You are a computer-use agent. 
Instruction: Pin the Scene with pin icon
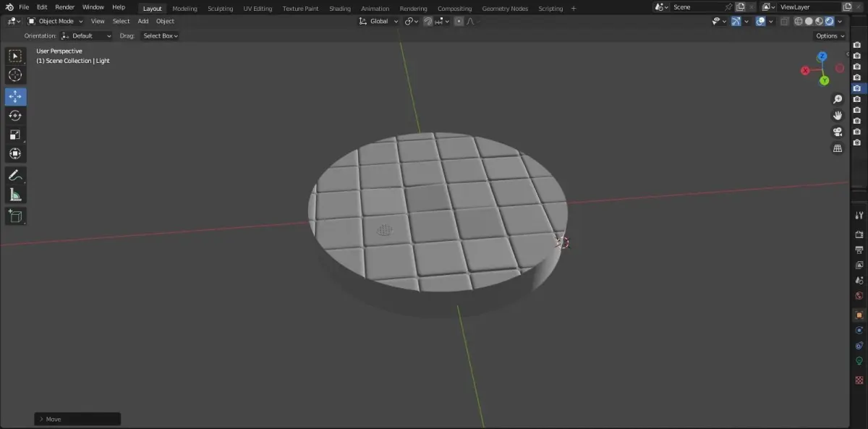(728, 7)
